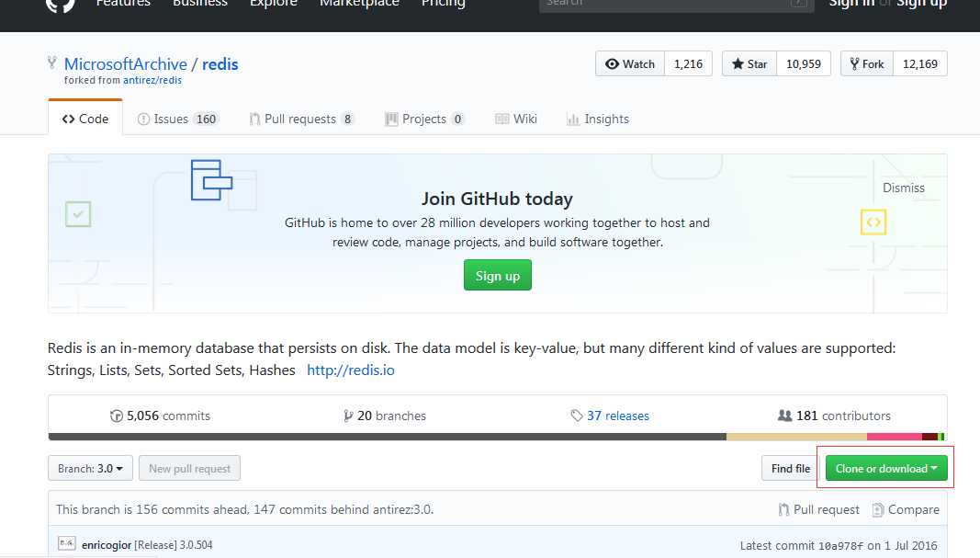Click the tan language bar segment
Screen dimensions: 980x558
coord(796,437)
